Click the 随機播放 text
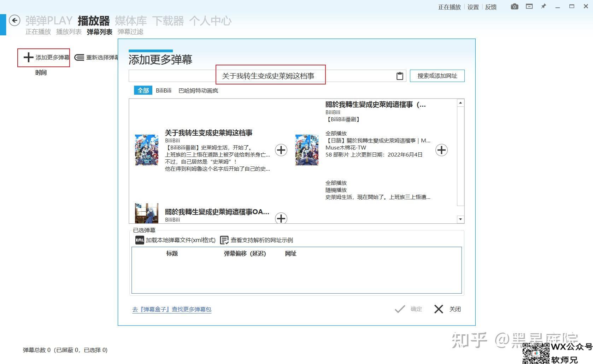This screenshot has height=364, width=593. (x=336, y=190)
